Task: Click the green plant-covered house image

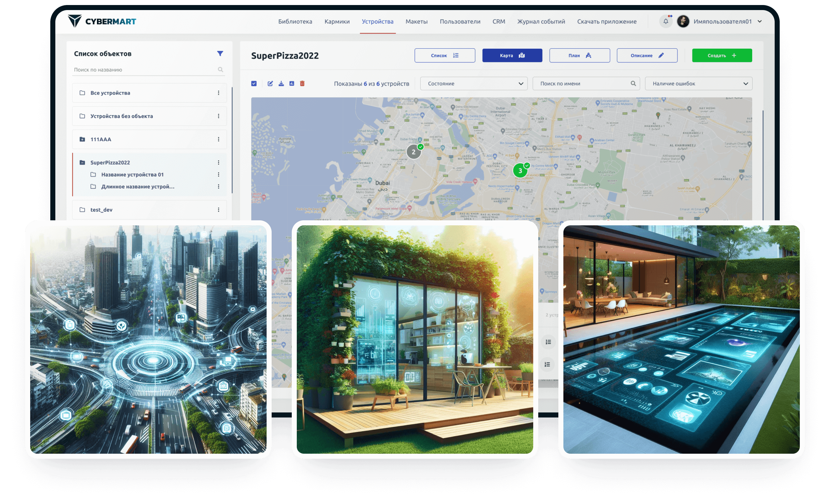Action: [414, 339]
